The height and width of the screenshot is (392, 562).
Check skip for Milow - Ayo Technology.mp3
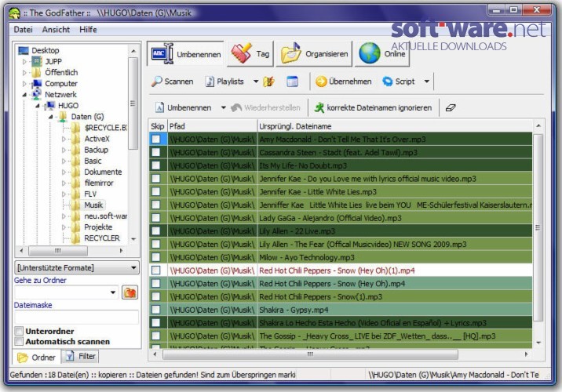[x=156, y=257]
